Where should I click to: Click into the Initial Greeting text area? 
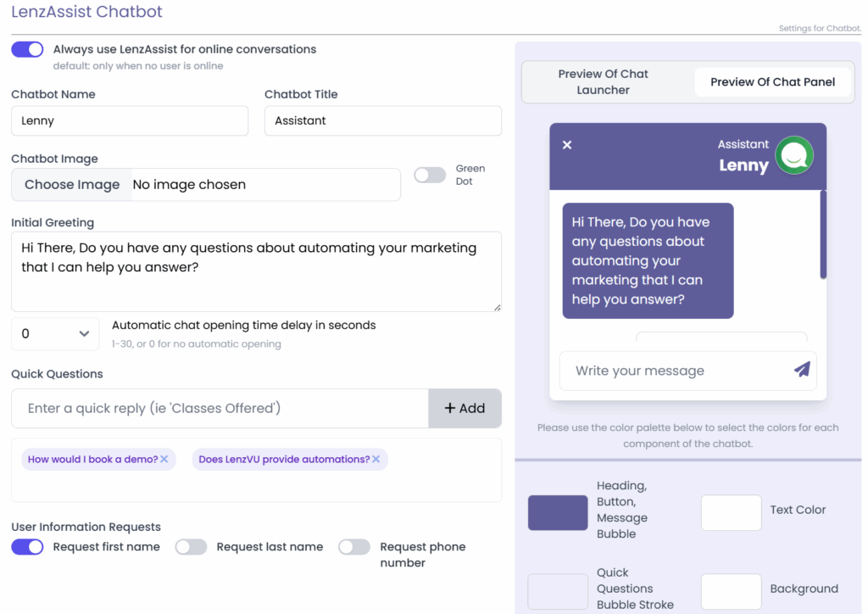point(256,272)
